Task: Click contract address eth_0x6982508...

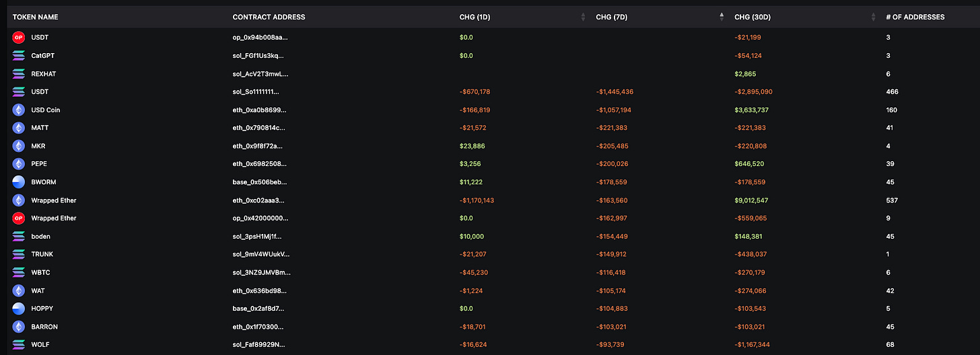Action: [x=259, y=164]
